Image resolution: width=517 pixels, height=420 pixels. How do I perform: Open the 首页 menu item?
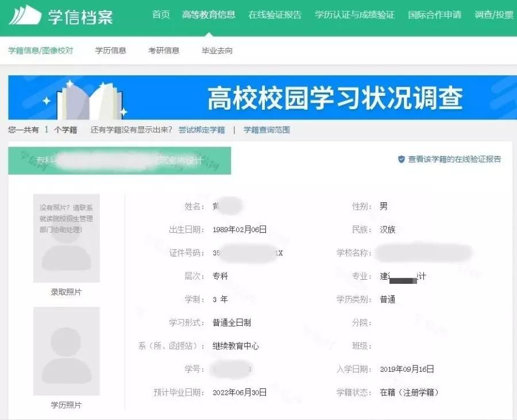[x=160, y=16]
